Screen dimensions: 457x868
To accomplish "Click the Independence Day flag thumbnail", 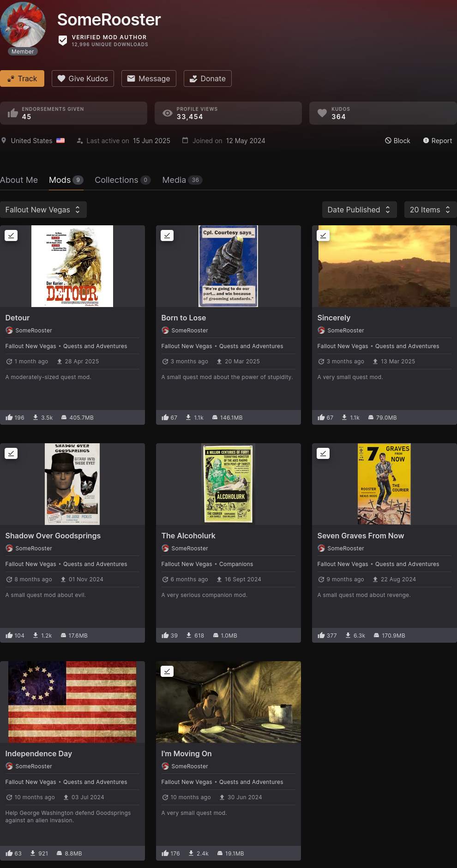I will pyautogui.click(x=72, y=702).
